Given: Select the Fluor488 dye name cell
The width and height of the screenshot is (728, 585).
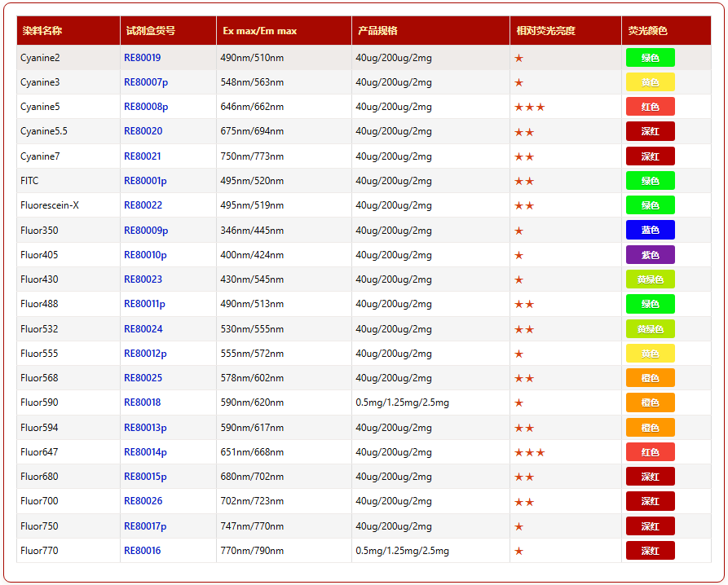Looking at the screenshot, I should (39, 304).
